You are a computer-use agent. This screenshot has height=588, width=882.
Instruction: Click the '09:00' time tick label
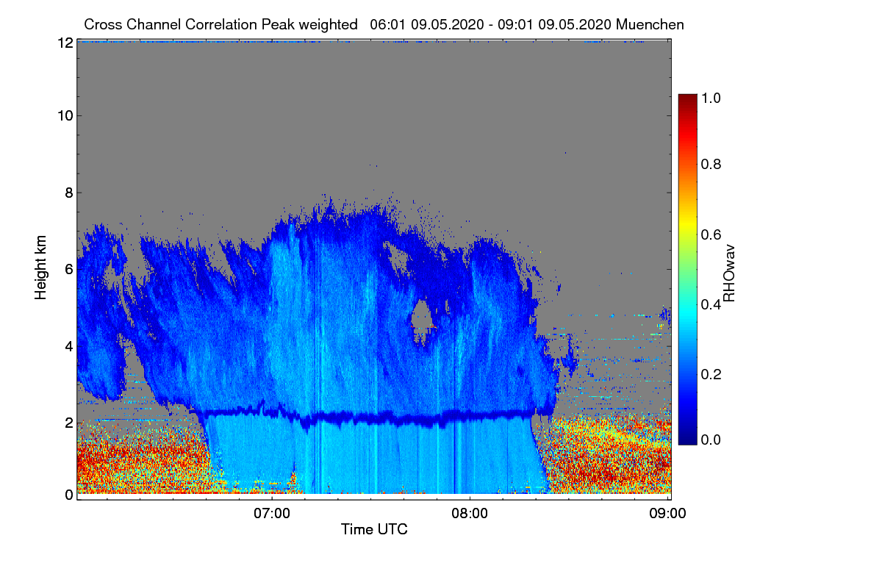pos(668,512)
